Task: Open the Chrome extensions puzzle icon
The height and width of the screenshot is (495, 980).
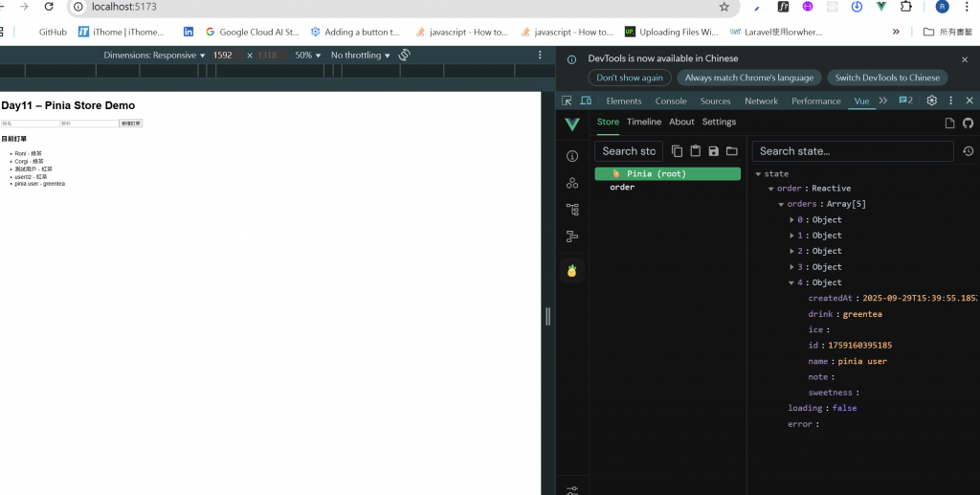Action: (906, 7)
